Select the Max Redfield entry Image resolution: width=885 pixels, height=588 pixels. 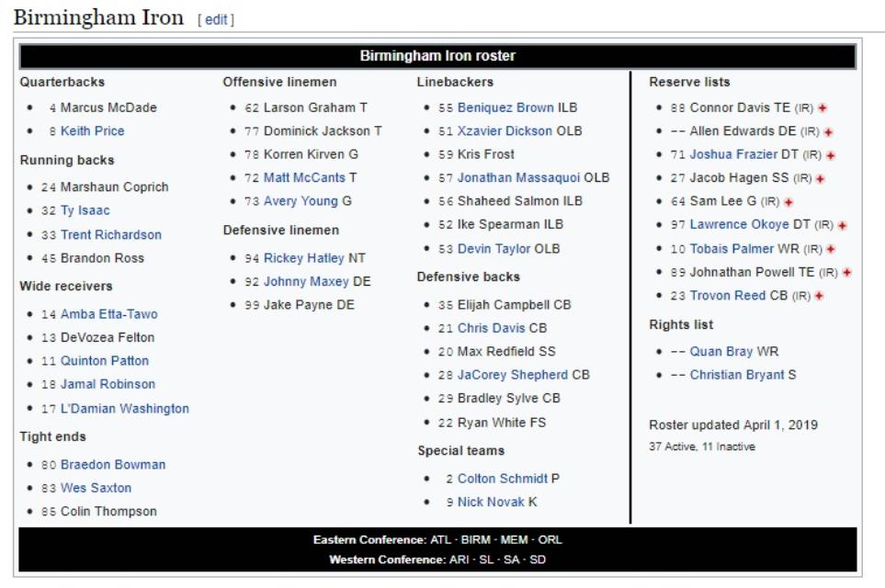(x=496, y=352)
